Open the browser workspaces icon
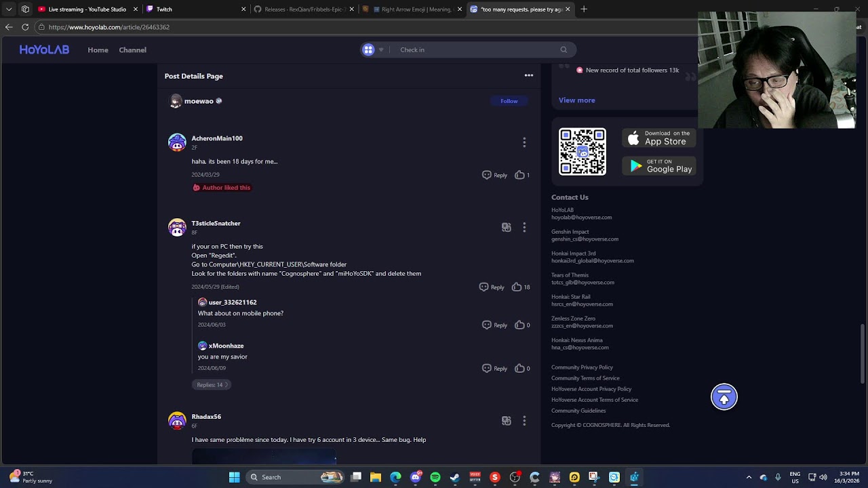The image size is (868, 488). (25, 9)
